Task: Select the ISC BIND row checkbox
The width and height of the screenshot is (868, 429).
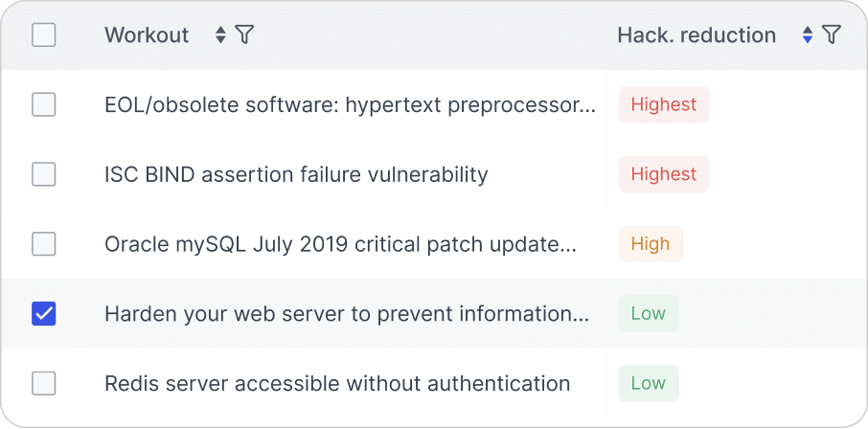Action: point(44,174)
